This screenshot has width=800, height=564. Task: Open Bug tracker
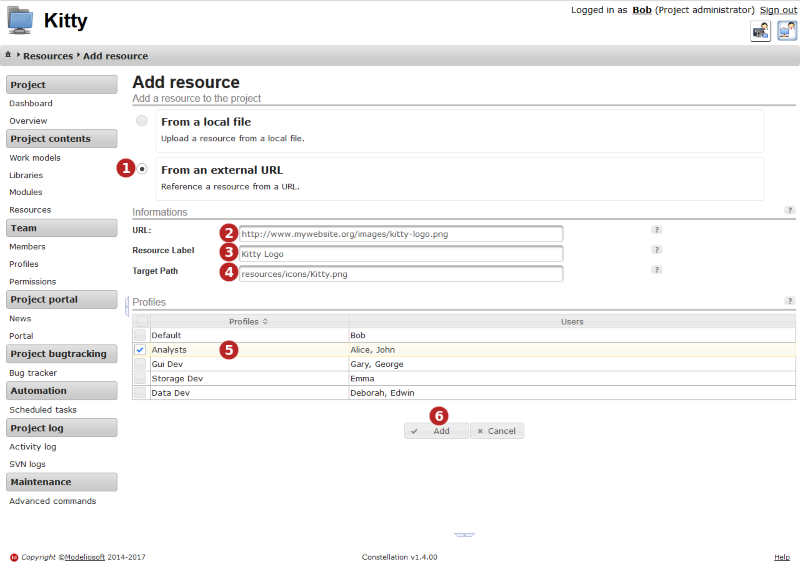[33, 373]
